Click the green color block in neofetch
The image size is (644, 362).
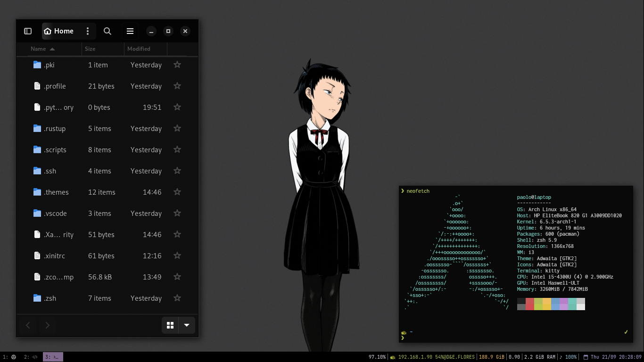click(x=538, y=304)
